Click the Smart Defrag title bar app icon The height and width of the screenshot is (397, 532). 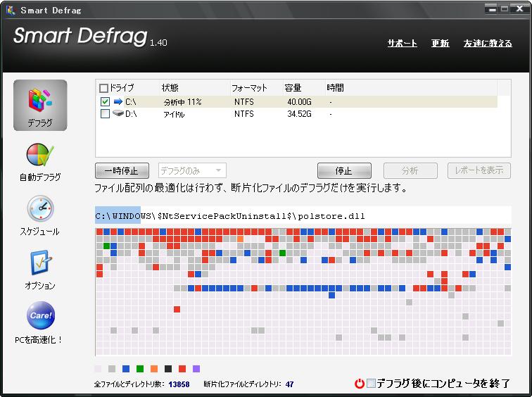(x=11, y=10)
